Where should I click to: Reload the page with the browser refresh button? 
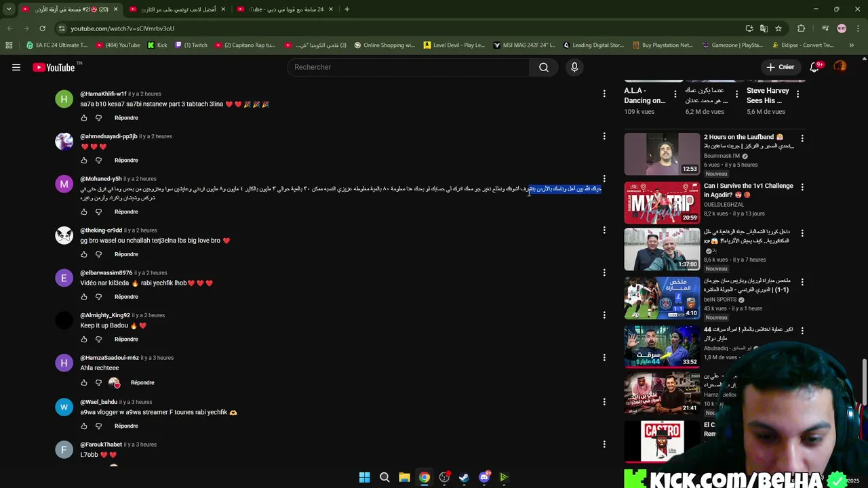tap(42, 28)
